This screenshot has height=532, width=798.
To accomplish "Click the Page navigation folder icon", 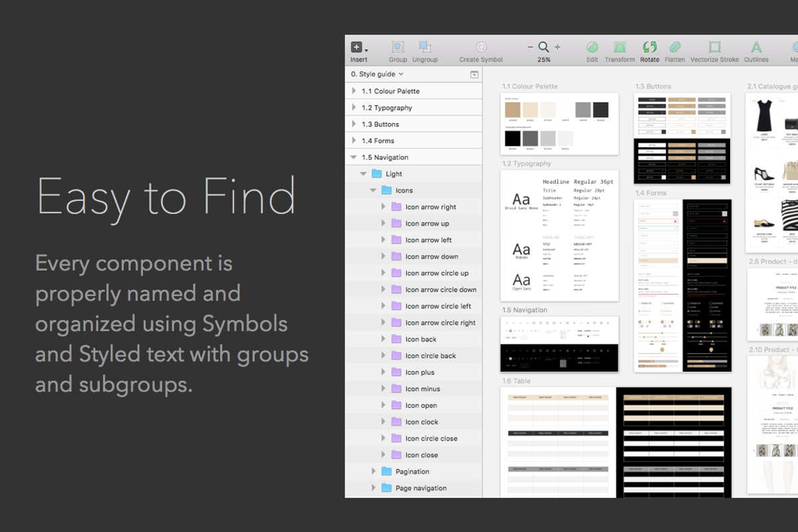I will pos(387,488).
